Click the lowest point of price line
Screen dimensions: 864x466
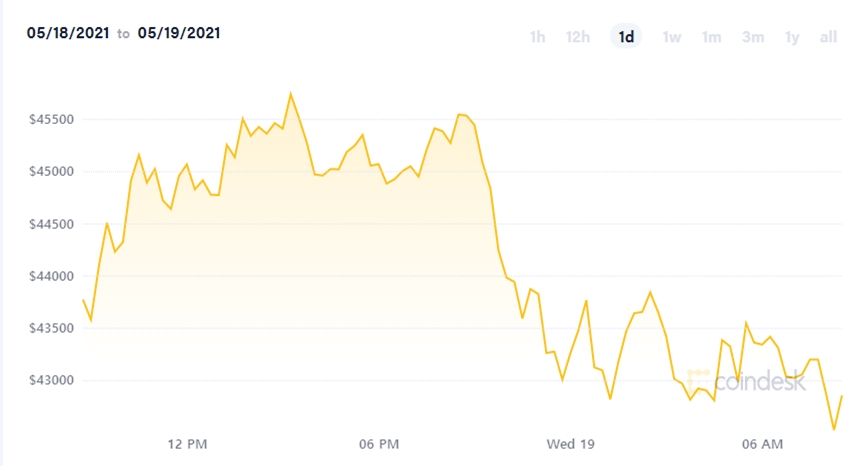point(834,429)
